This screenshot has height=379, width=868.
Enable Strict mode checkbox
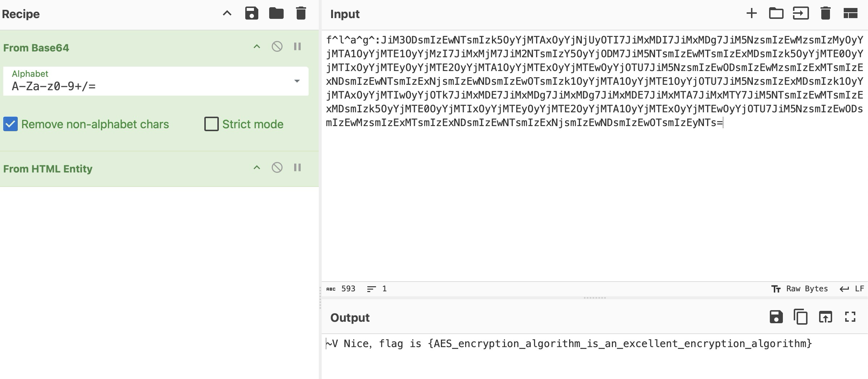point(212,124)
